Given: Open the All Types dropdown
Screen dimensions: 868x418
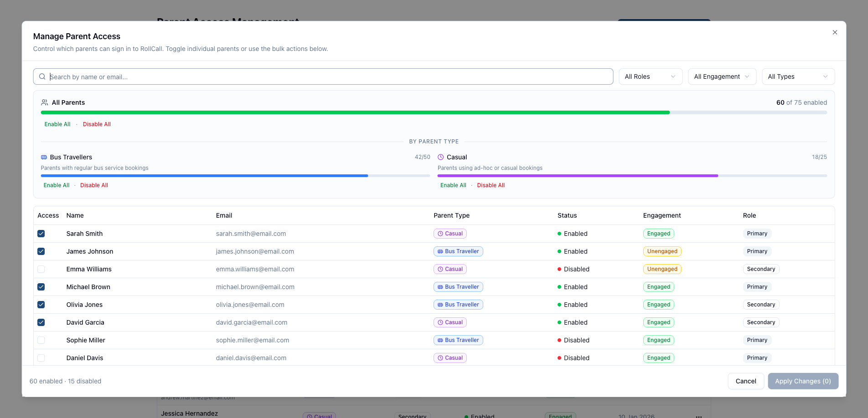Looking at the screenshot, I should point(798,76).
